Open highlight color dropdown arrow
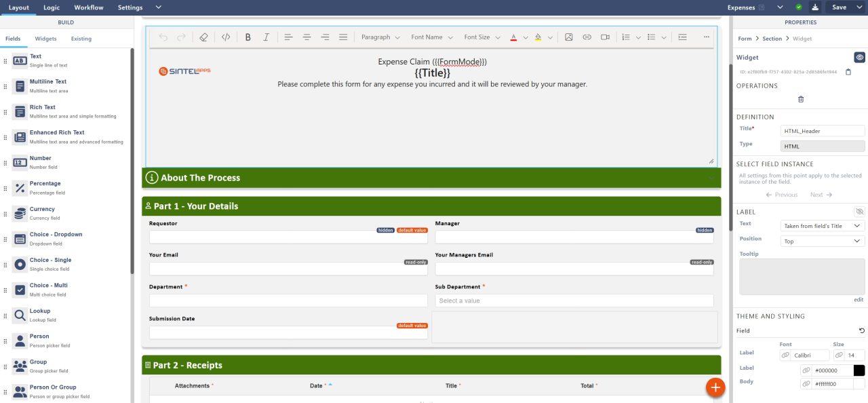The width and height of the screenshot is (868, 403). 550,37
